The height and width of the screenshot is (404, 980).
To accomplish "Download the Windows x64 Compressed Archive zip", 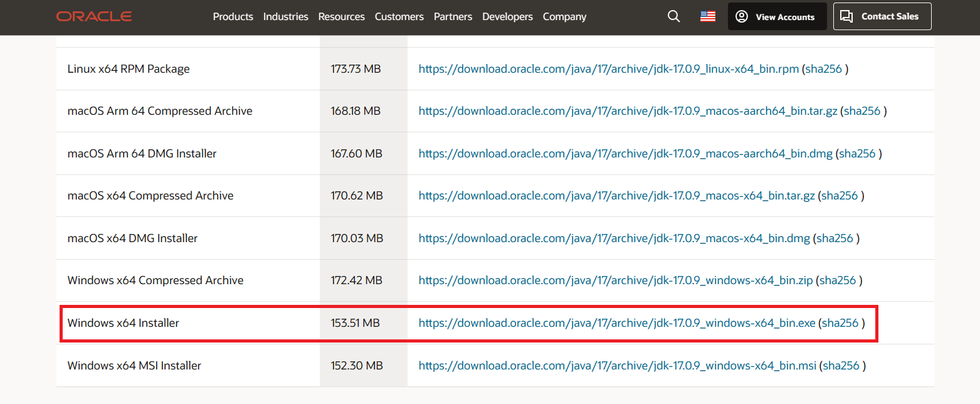I will click(615, 280).
